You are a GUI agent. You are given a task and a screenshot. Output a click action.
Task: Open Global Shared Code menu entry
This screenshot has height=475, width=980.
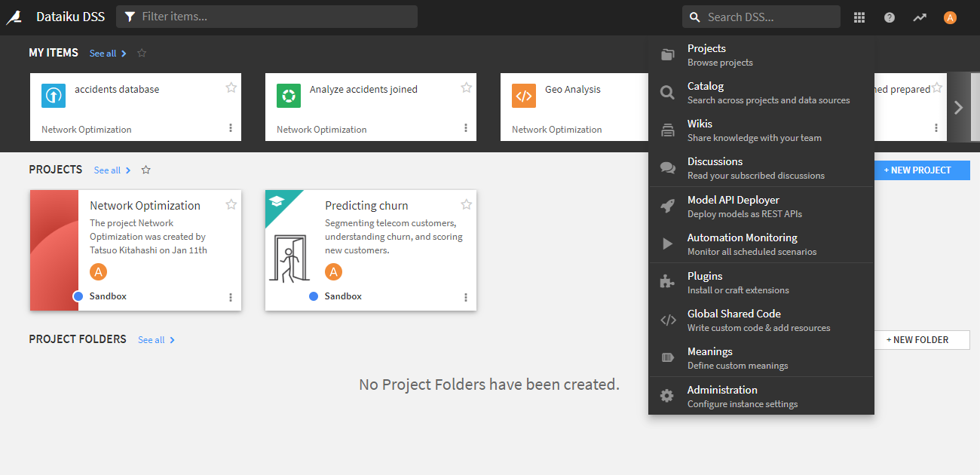click(x=761, y=320)
